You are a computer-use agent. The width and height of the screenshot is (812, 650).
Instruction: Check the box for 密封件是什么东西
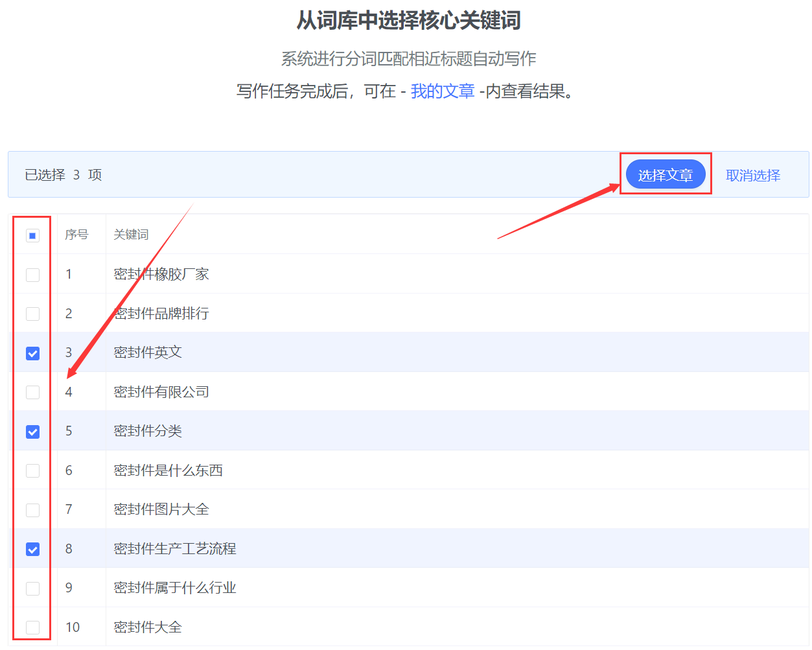32,470
